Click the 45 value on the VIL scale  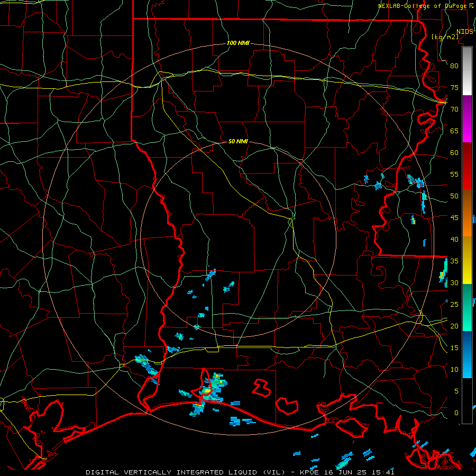454,218
